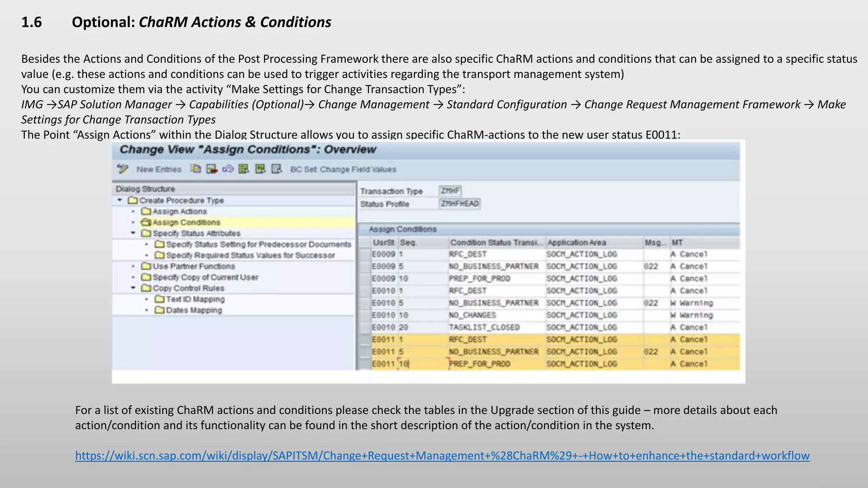Click the Copy As toolbar icon

195,169
